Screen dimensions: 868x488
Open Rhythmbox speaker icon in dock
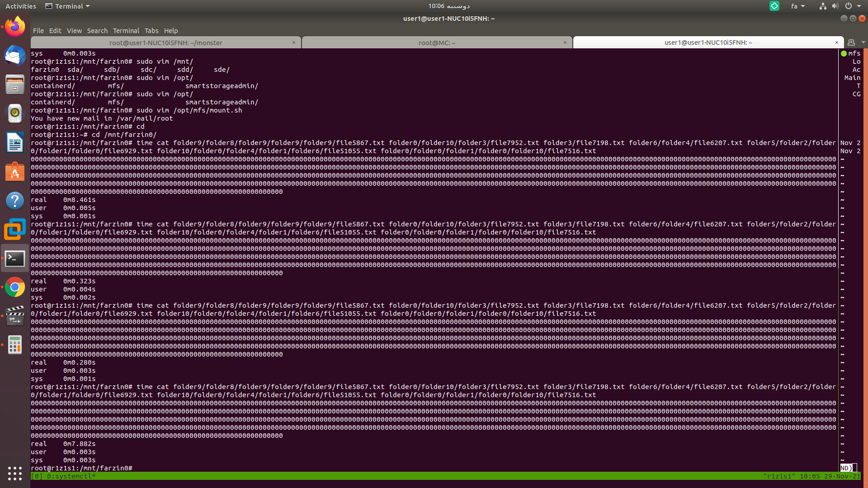[15, 113]
